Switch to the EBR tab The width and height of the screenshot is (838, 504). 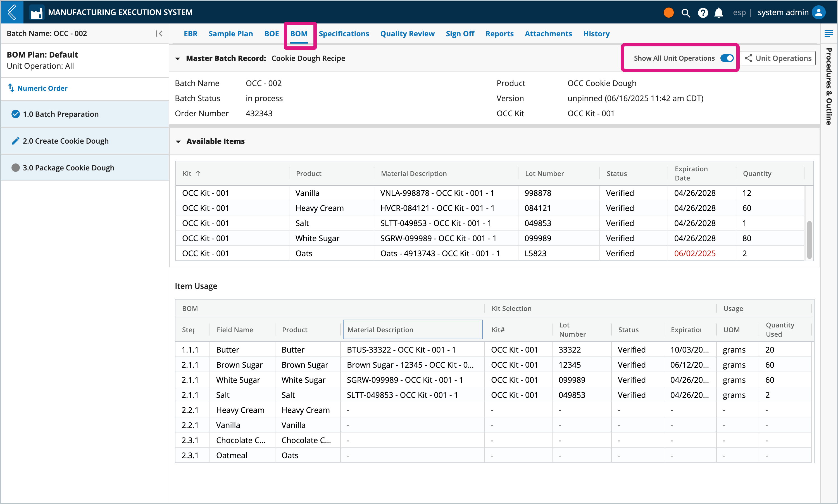(191, 34)
